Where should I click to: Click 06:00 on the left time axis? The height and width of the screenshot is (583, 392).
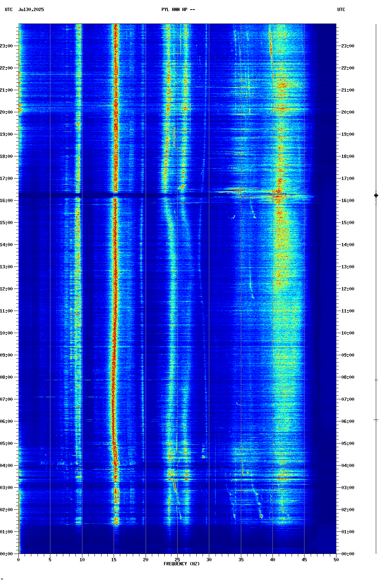(x=6, y=421)
